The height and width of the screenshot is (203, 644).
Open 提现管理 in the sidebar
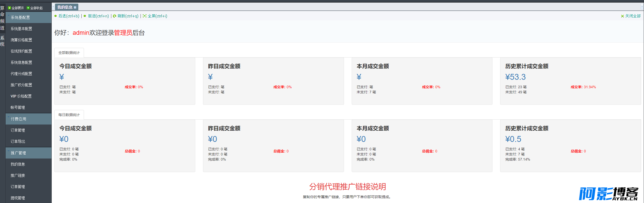pyautogui.click(x=18, y=198)
